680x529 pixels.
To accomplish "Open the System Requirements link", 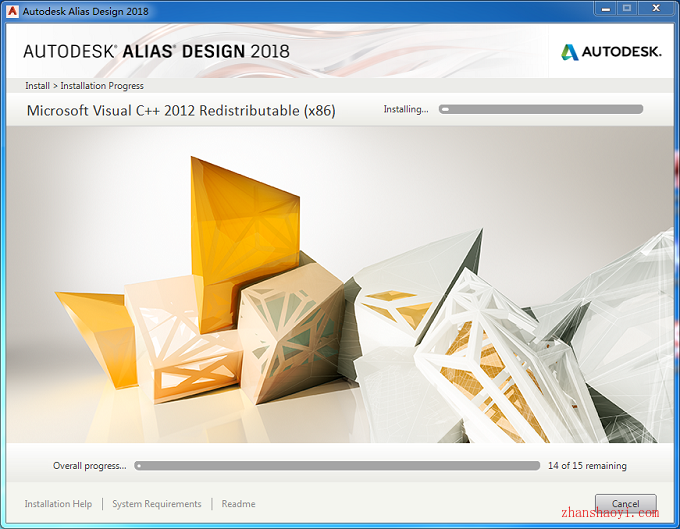I will [x=157, y=504].
